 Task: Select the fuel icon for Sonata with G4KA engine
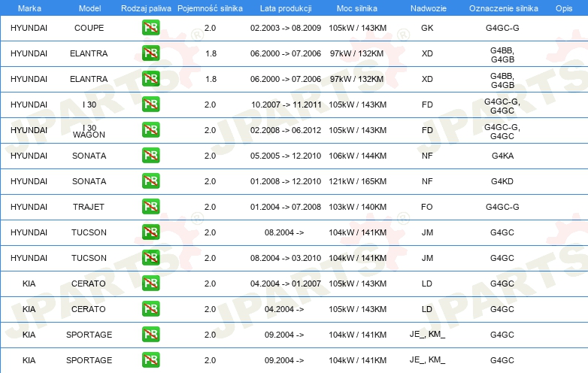pyautogui.click(x=150, y=156)
